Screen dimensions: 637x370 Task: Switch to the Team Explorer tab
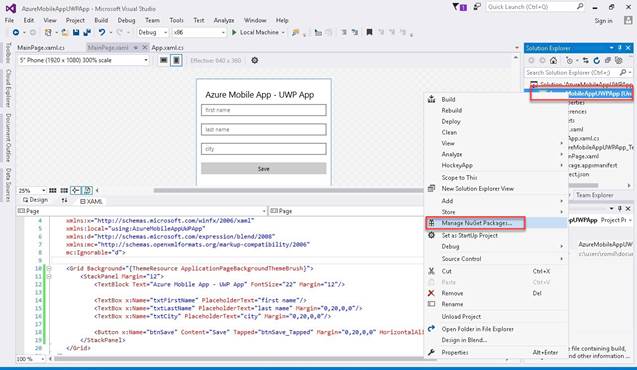(594, 195)
